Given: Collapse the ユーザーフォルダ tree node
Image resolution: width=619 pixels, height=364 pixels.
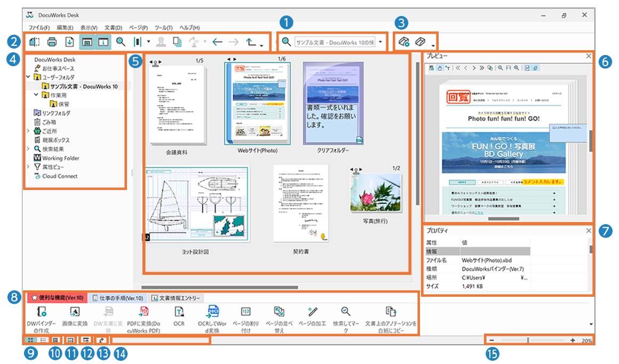Looking at the screenshot, I should tap(28, 77).
